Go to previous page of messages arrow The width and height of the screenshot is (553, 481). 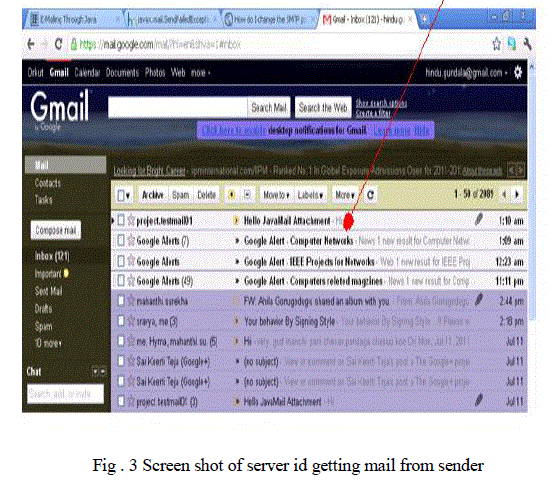point(504,194)
